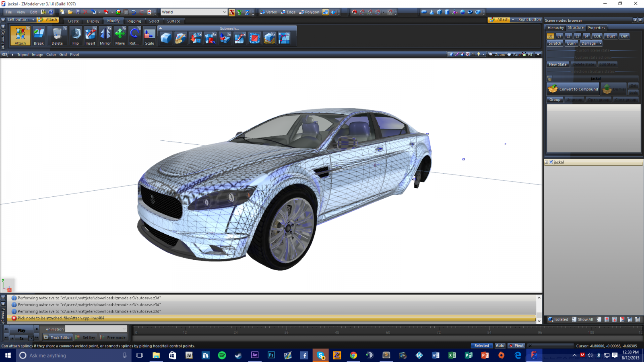This screenshot has width=644, height=362.
Task: Toggle the jackal node visibility checkbox
Action: click(x=551, y=162)
